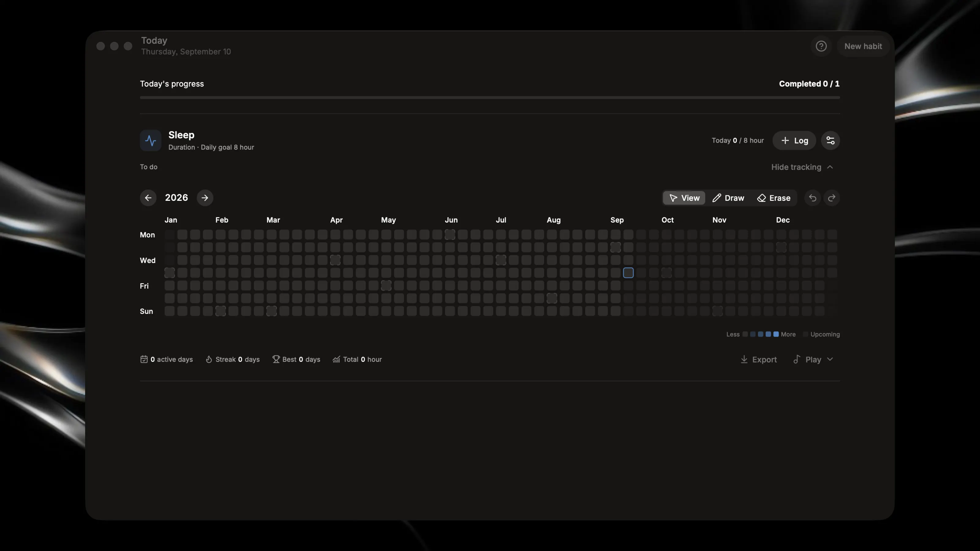The height and width of the screenshot is (551, 980).
Task: Click the Wed row label
Action: click(148, 261)
